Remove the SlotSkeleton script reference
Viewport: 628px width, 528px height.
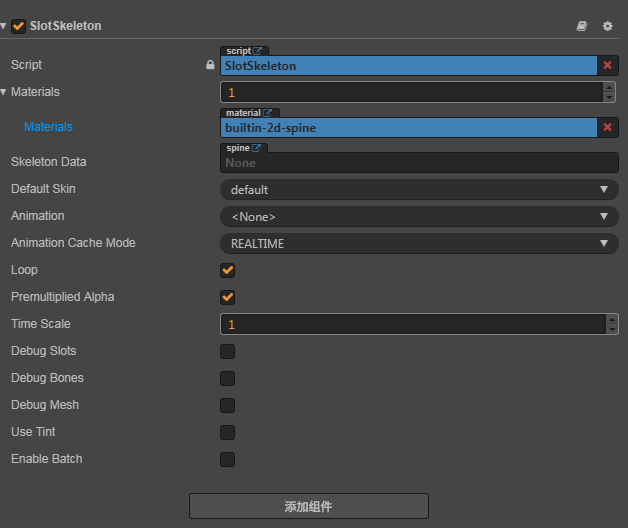pos(607,65)
